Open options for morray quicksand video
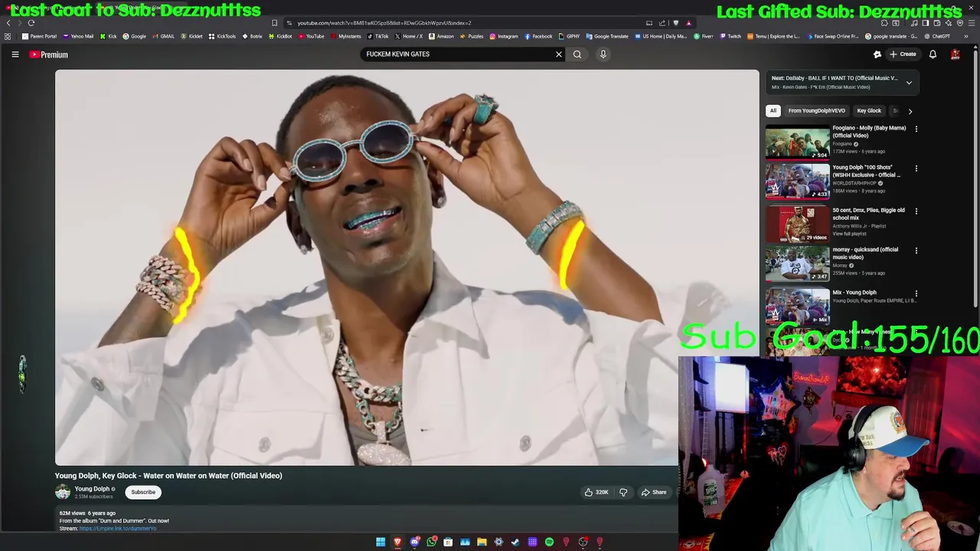Screen dimensions: 980x551 tap(916, 251)
